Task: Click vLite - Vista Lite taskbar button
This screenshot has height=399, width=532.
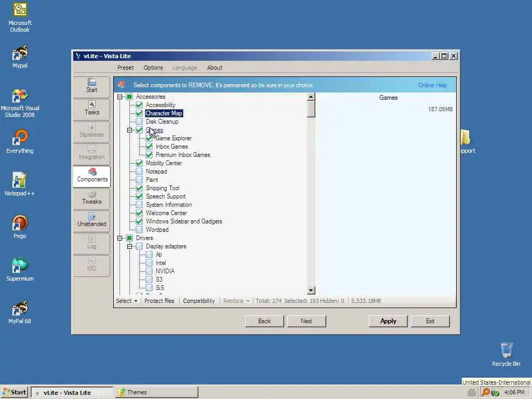Action: coord(72,393)
